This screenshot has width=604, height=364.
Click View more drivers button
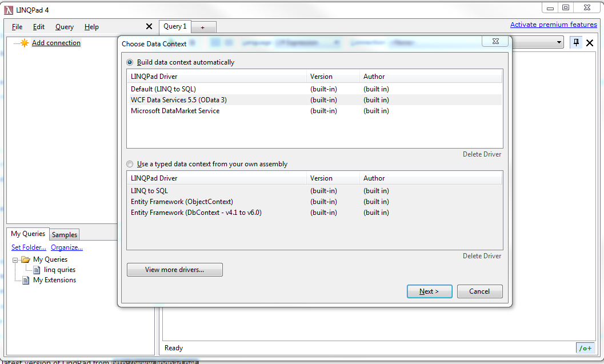(x=174, y=270)
